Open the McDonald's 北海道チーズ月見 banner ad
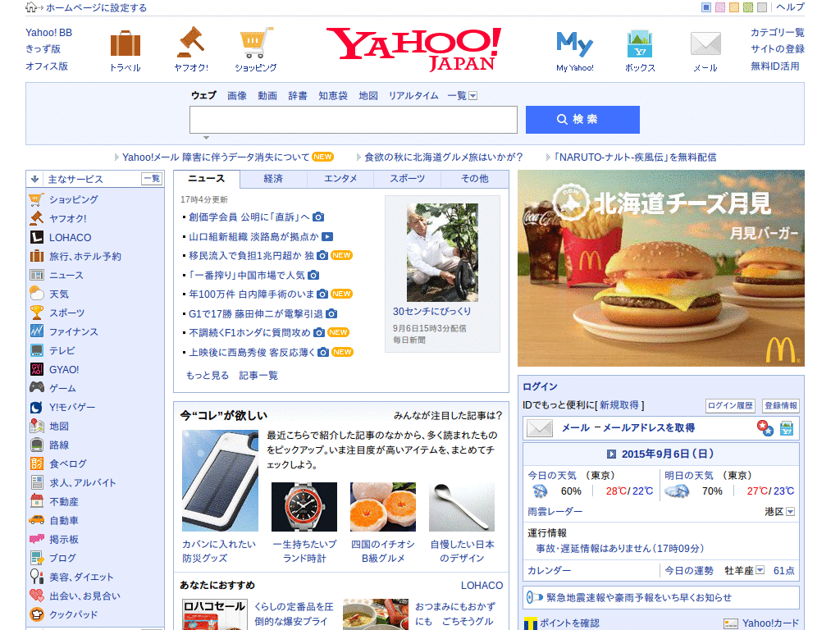Viewport: 840px width, 630px height. [660, 268]
